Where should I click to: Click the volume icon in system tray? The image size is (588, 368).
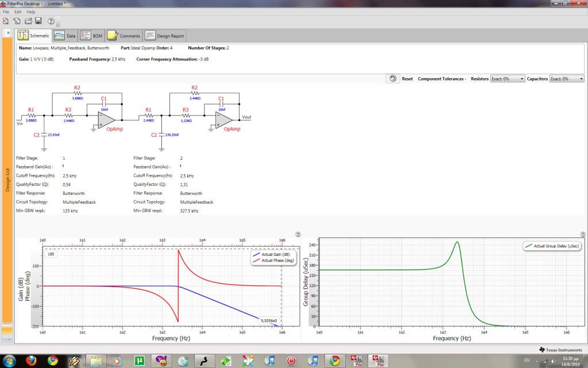(554, 361)
